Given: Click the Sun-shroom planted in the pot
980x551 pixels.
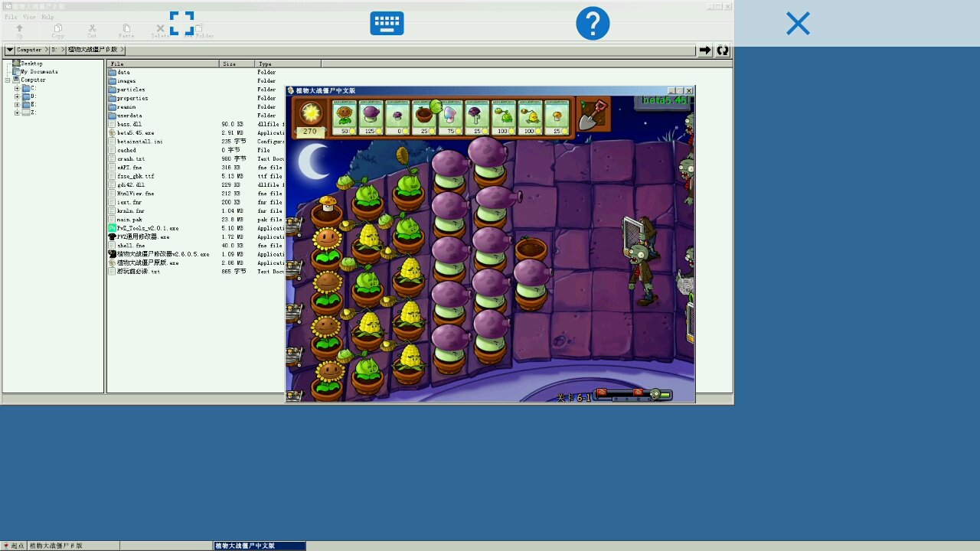Looking at the screenshot, I should pyautogui.click(x=328, y=204).
